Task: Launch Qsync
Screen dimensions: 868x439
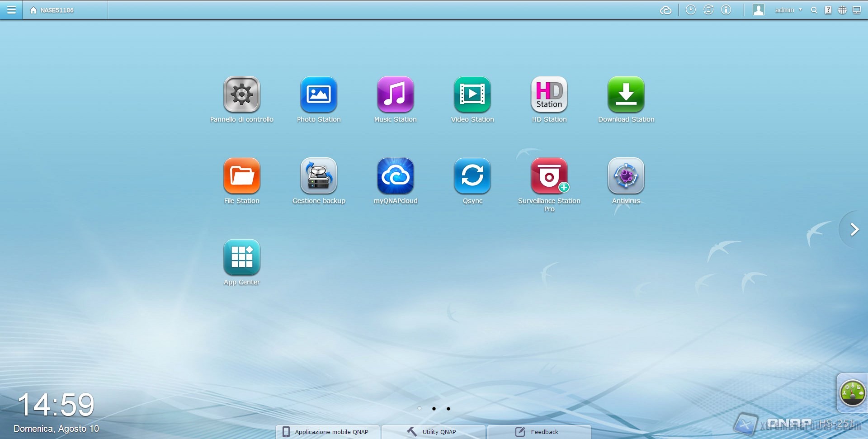Action: pyautogui.click(x=472, y=176)
